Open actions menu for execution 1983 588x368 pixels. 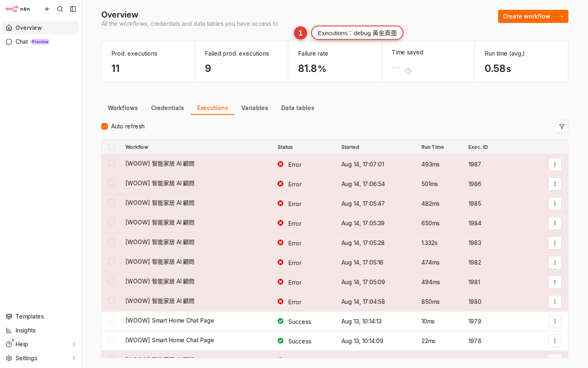(555, 243)
